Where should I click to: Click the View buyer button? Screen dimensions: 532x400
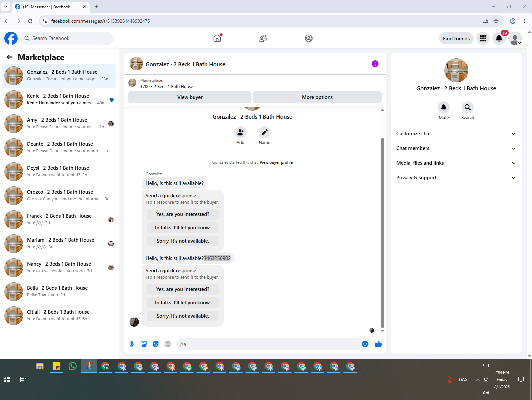[x=190, y=97]
